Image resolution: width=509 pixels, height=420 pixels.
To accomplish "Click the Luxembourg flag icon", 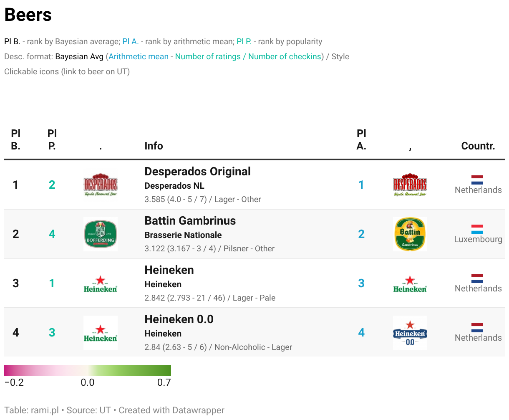I will [477, 229].
